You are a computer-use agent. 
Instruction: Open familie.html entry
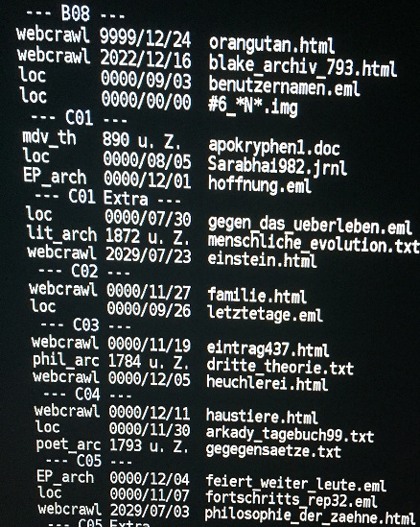tap(257, 296)
